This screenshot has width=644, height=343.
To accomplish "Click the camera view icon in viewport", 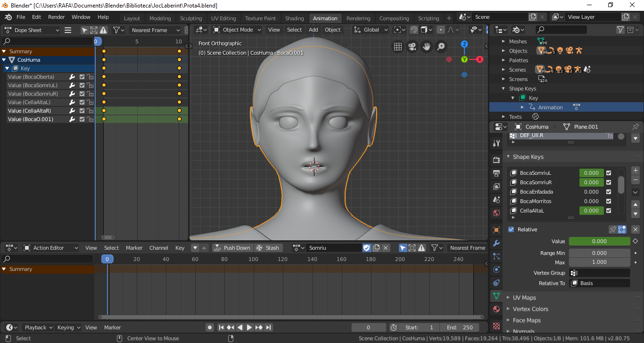I will click(412, 47).
